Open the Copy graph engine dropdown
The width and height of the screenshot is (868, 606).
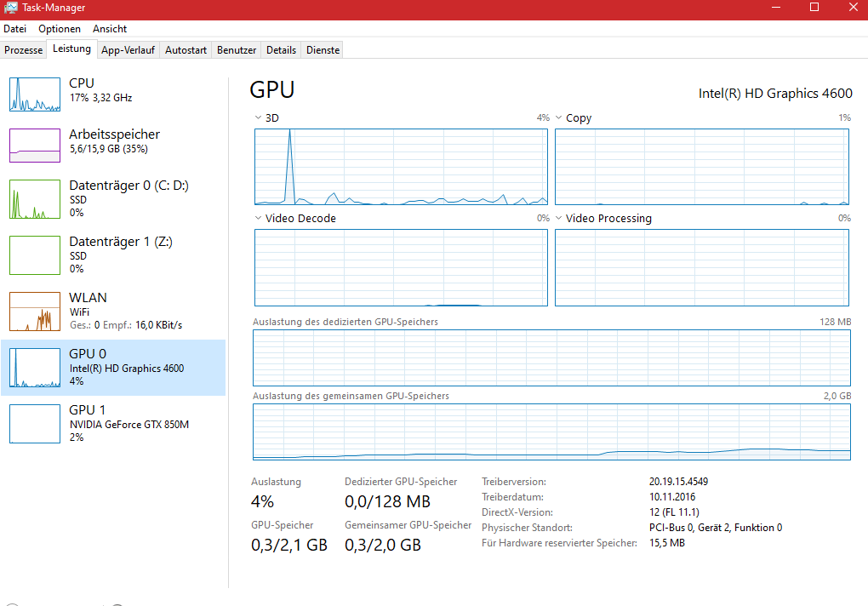click(x=559, y=118)
